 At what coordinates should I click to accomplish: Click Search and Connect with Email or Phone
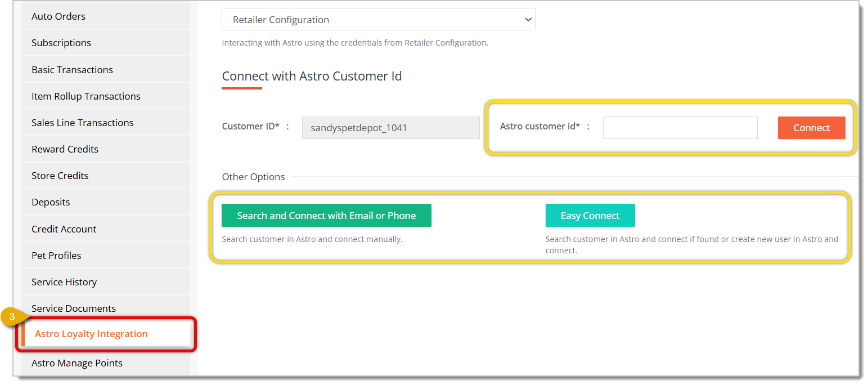click(326, 216)
